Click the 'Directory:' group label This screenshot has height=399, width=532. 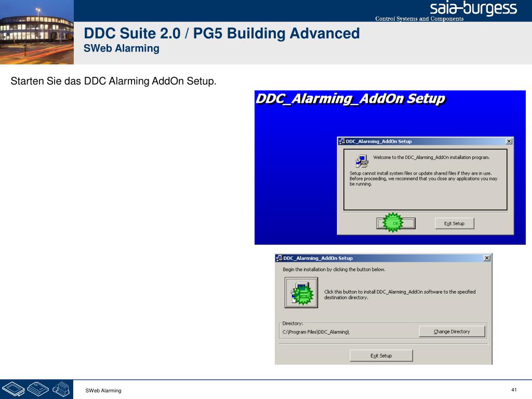[x=292, y=323]
